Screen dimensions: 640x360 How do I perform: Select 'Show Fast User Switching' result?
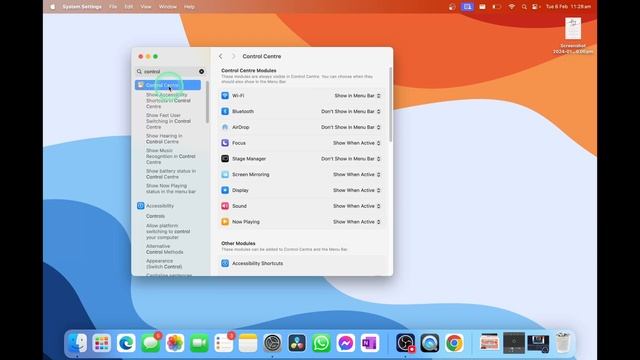tap(168, 121)
